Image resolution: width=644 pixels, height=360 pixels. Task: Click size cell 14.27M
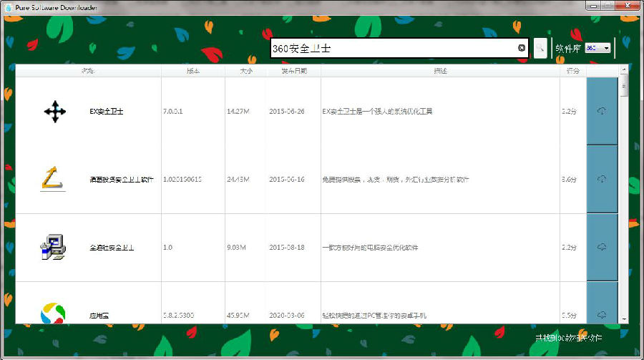point(238,112)
